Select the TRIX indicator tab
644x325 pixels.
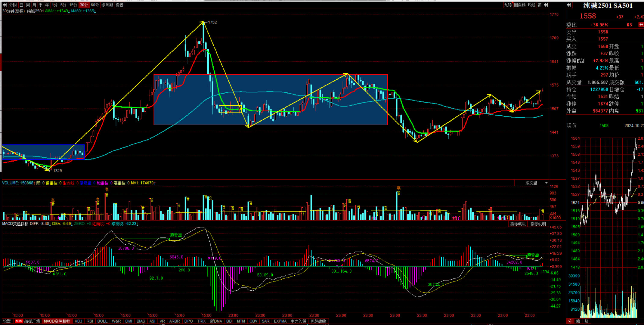201,321
